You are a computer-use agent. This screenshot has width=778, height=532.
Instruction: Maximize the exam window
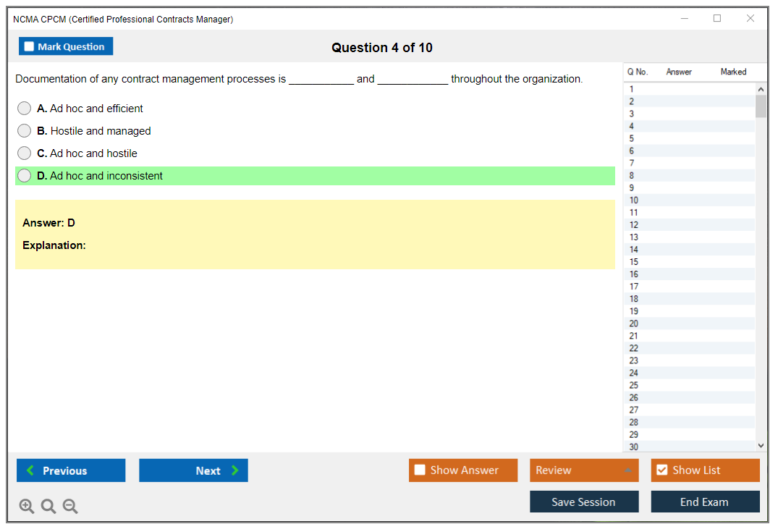(x=717, y=19)
